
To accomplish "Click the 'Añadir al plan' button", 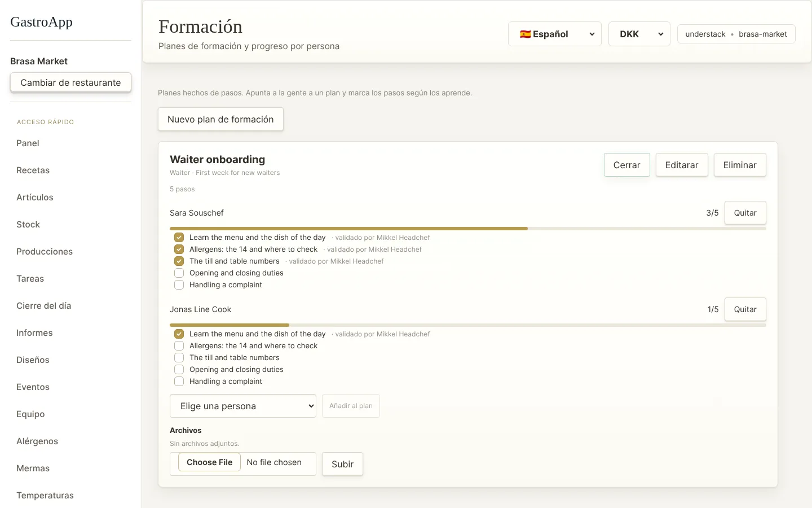I will click(x=351, y=406).
